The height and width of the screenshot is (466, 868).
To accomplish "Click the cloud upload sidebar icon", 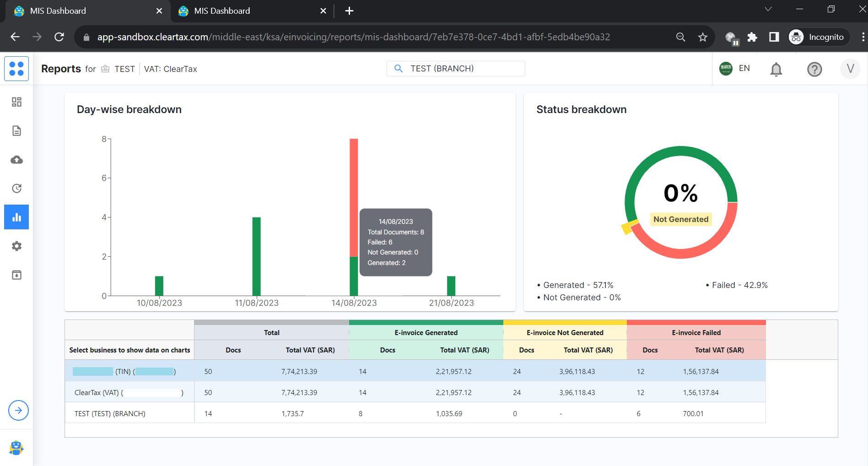I will pyautogui.click(x=16, y=160).
